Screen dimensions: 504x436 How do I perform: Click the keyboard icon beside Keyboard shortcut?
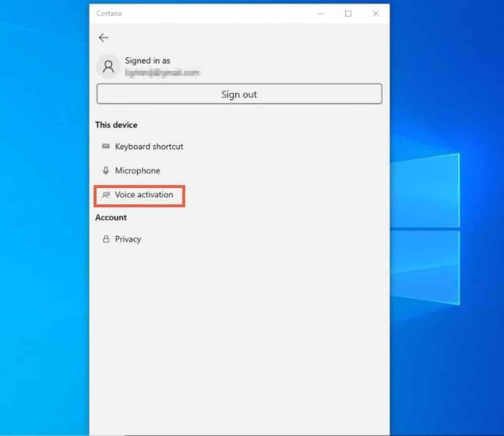pos(106,146)
